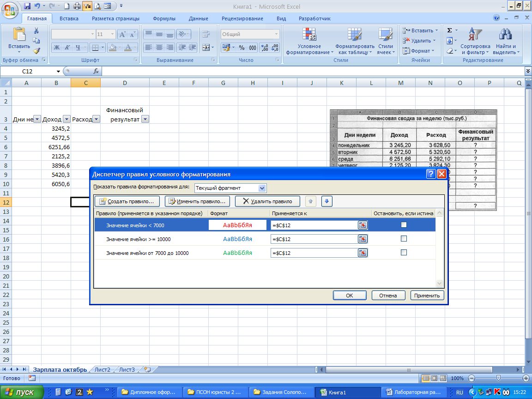Decrease decimal places
The image size is (532, 399).
[x=274, y=48]
